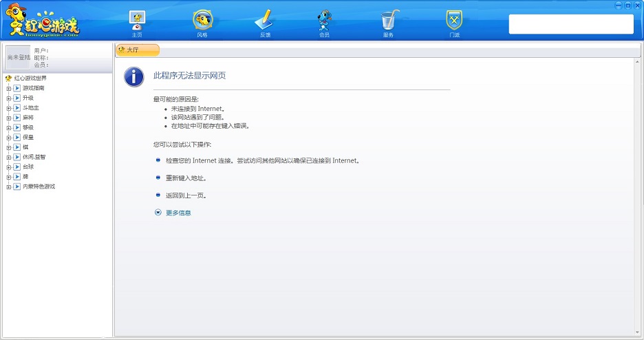Switch to the 大厅 lobby tab
The width and height of the screenshot is (644, 340).
coord(138,50)
